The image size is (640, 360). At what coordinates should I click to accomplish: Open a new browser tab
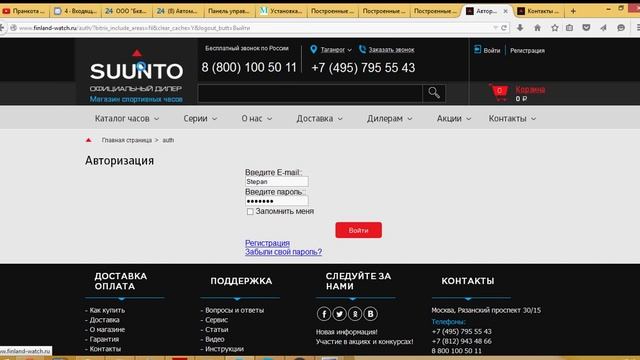point(573,11)
